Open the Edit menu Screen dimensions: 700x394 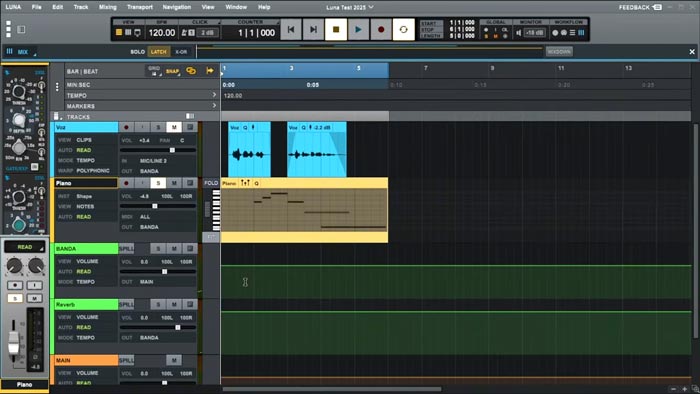(58, 7)
